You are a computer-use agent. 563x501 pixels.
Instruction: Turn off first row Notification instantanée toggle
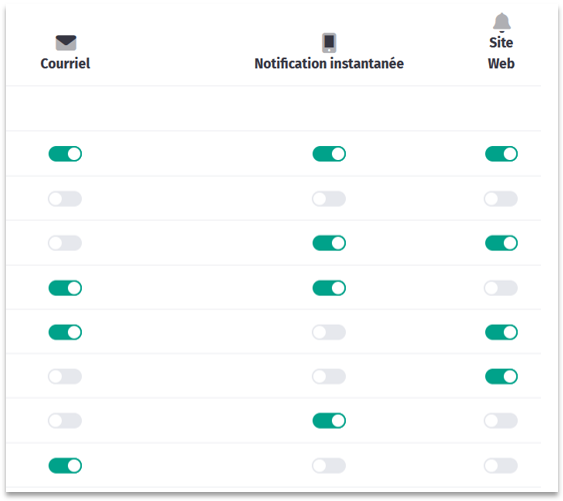[329, 154]
